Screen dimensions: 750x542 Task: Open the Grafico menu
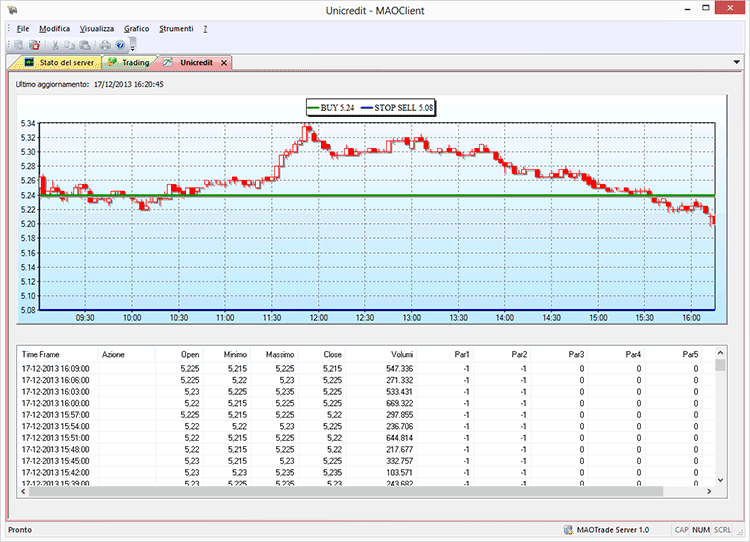coord(136,29)
